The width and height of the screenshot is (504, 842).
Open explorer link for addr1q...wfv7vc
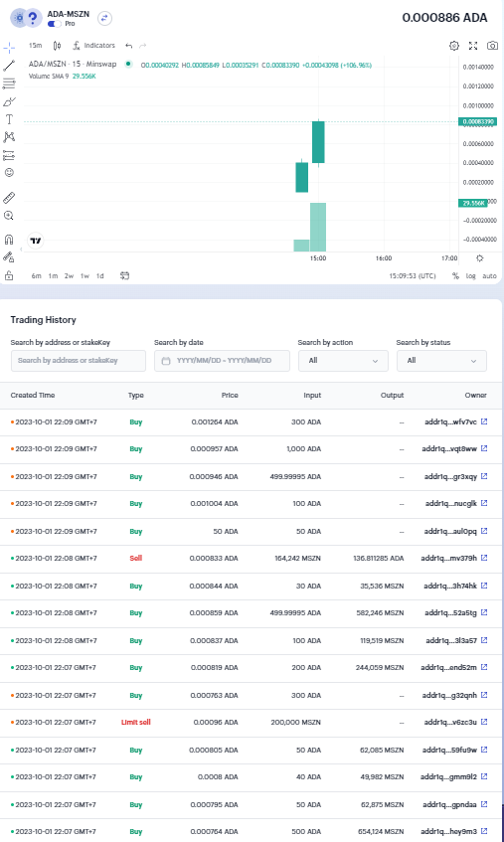484,421
